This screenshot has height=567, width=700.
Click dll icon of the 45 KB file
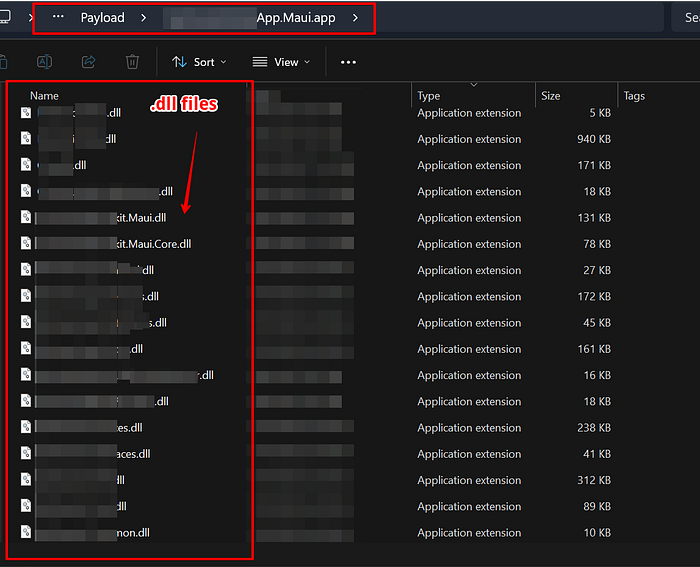click(26, 322)
